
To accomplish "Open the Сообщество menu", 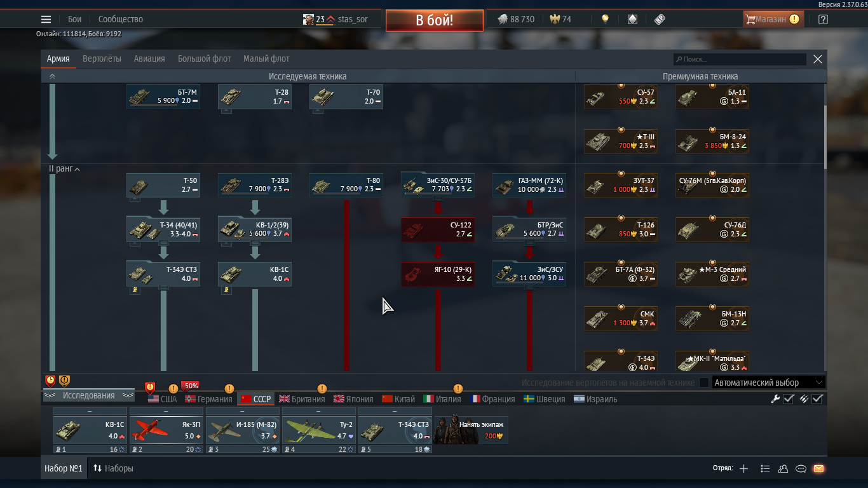I will 121,19.
